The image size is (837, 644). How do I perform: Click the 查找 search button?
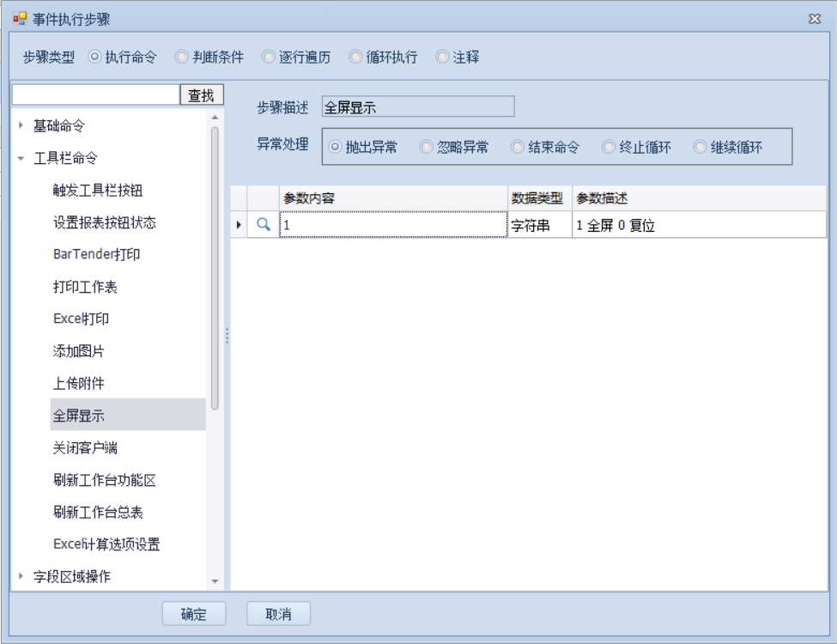pyautogui.click(x=201, y=95)
